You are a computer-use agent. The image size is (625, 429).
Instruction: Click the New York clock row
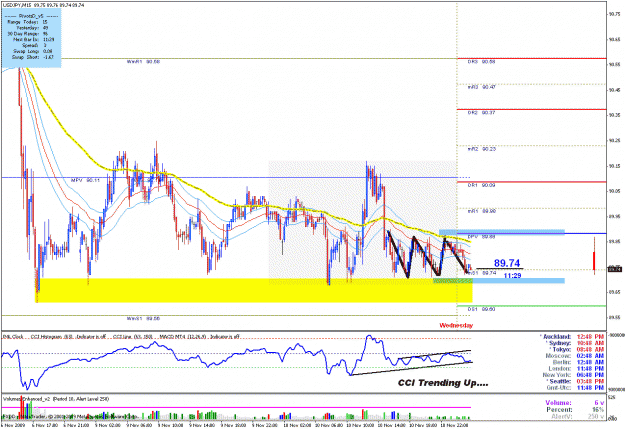[573, 375]
